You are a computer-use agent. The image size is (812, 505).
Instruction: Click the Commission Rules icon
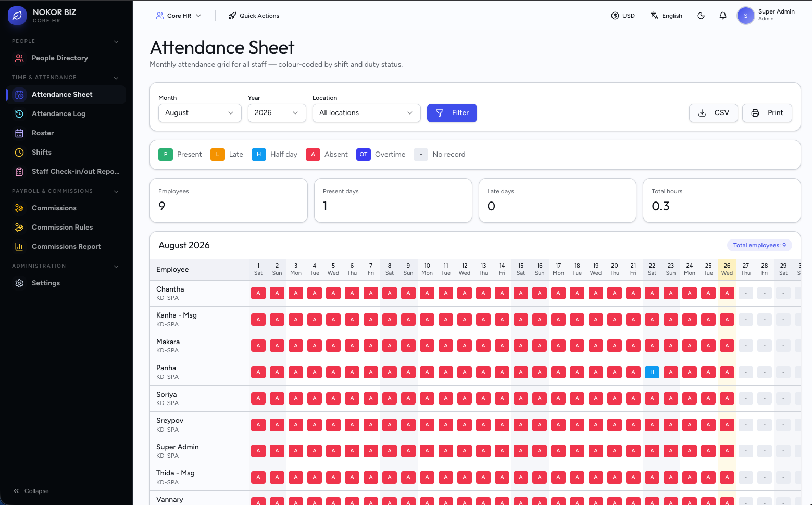[19, 227]
